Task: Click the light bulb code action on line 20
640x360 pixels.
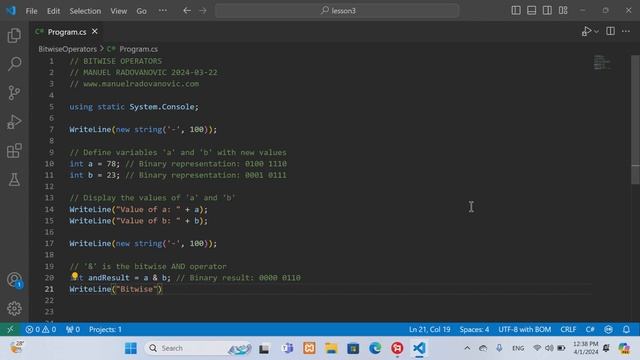Action: (x=75, y=276)
